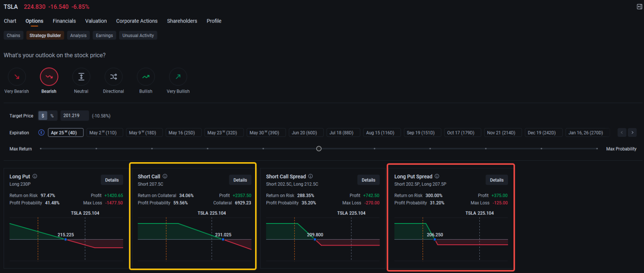Click the TSLA ticker symbol at top
This screenshot has height=273, width=644.
click(11, 7)
